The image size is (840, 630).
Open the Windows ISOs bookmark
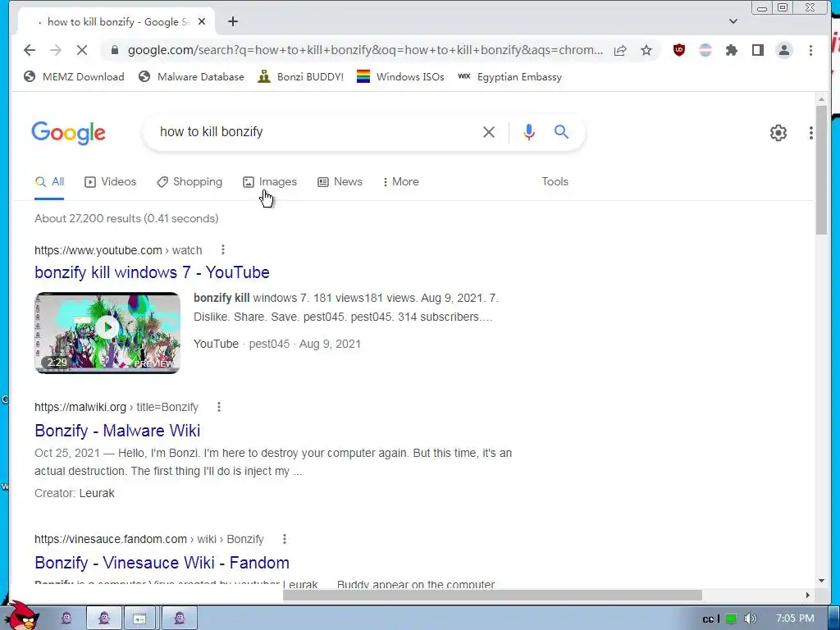point(400,76)
